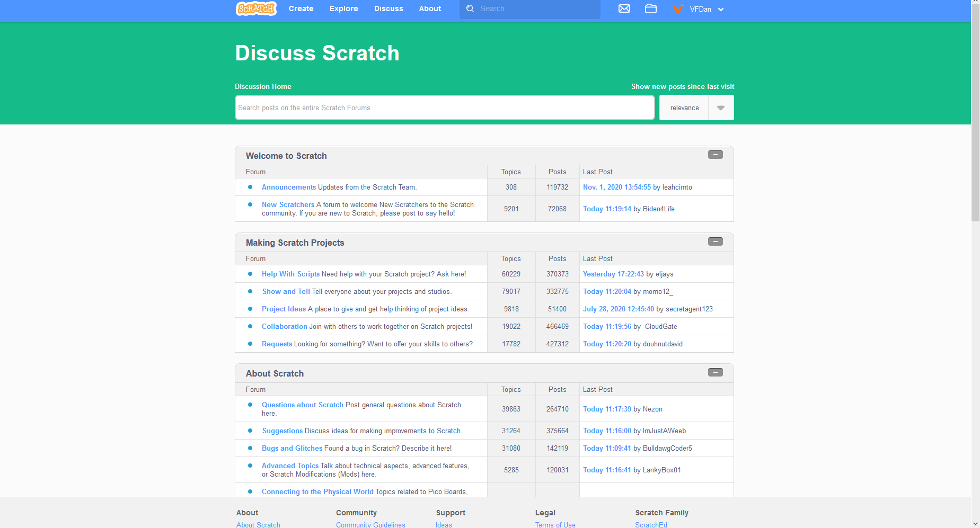This screenshot has height=528, width=980.
Task: Open My Stuff folder icon
Action: click(x=651, y=8)
